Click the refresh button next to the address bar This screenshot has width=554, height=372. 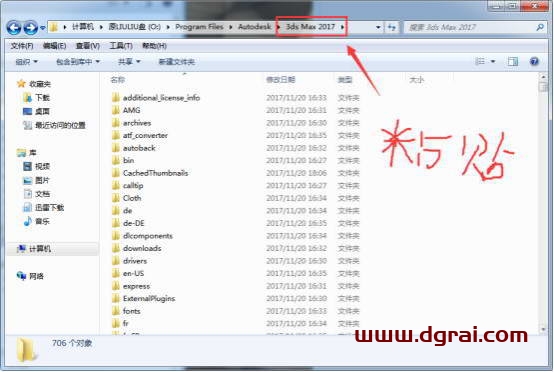391,27
